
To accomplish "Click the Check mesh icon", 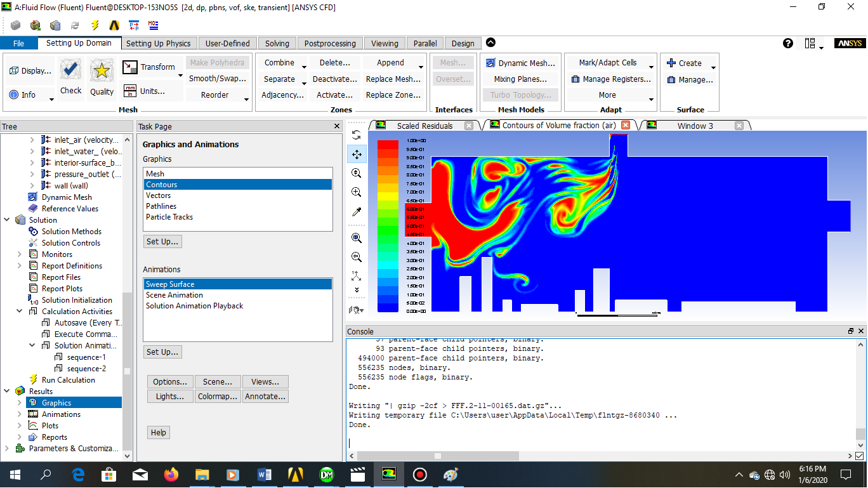I will pyautogui.click(x=70, y=70).
